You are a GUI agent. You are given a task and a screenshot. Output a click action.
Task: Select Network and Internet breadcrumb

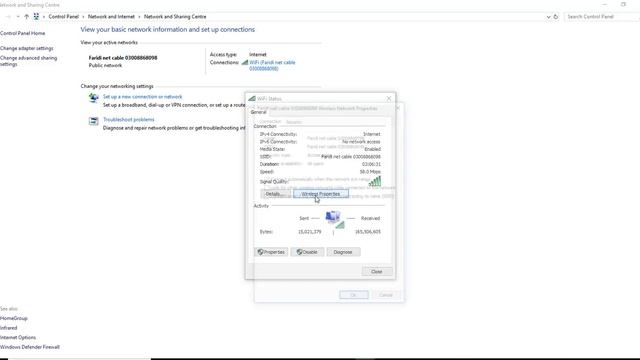[x=111, y=17]
